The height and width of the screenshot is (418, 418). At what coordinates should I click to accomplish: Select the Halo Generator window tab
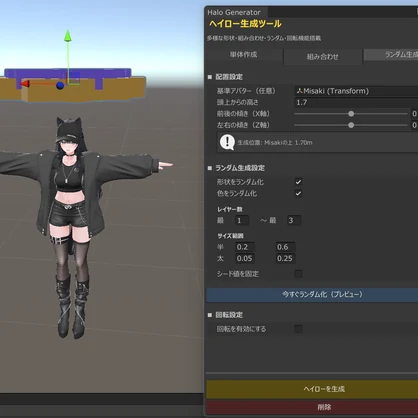(234, 12)
